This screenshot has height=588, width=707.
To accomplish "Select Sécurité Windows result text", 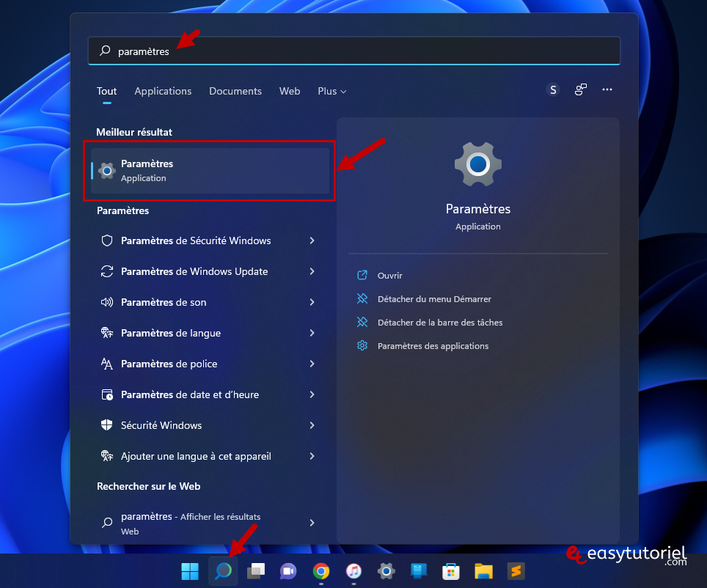I will (161, 425).
